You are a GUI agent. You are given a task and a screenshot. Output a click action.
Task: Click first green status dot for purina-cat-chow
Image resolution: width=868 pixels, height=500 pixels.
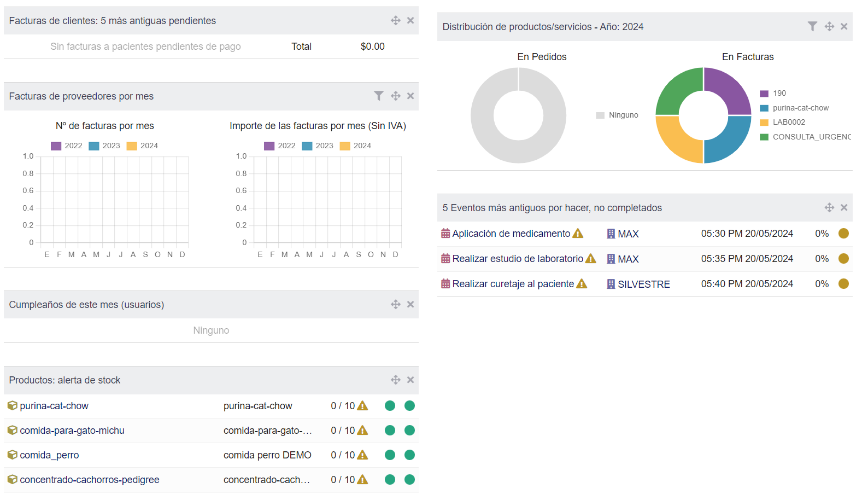pyautogui.click(x=390, y=405)
